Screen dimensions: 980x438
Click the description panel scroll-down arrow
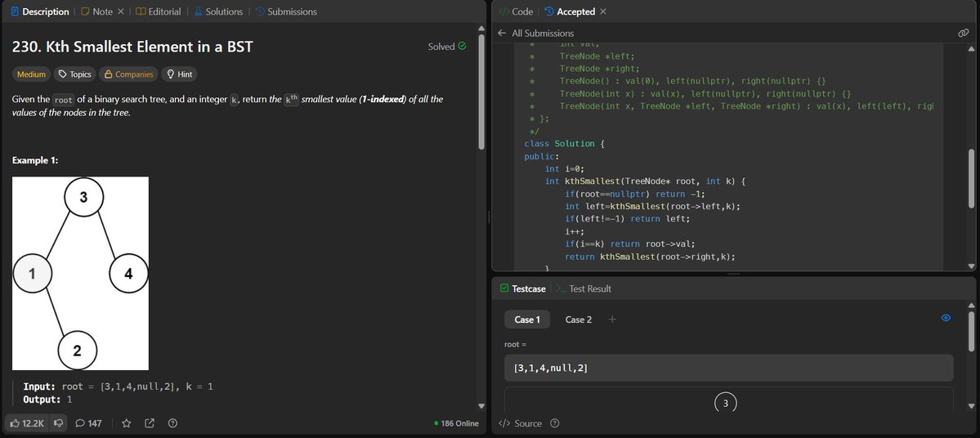pyautogui.click(x=481, y=405)
